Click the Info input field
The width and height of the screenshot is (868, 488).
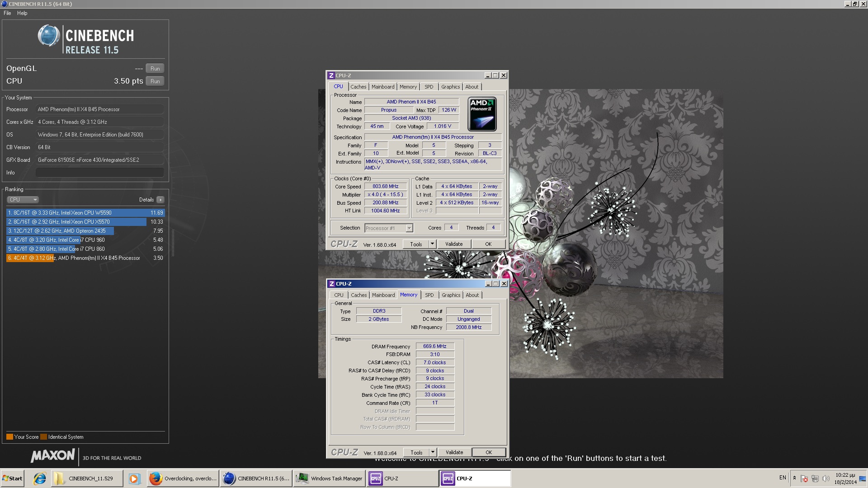click(x=100, y=173)
